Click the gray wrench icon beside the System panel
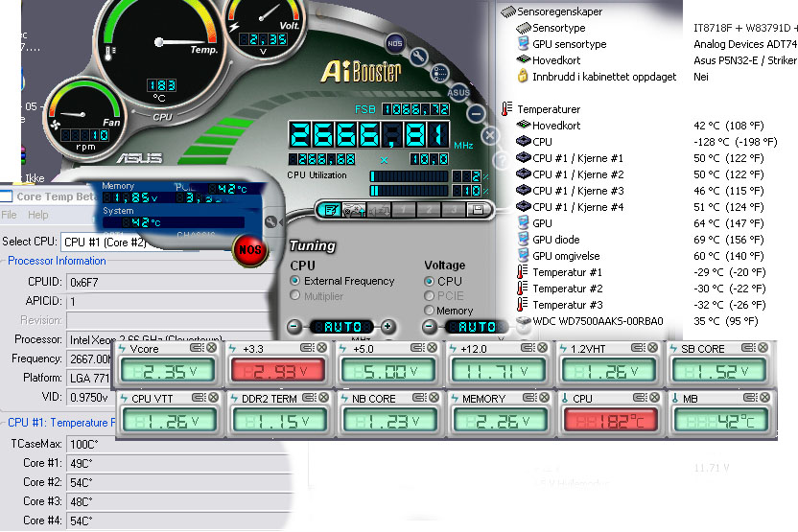Screen dimensions: 798x532 271,221
